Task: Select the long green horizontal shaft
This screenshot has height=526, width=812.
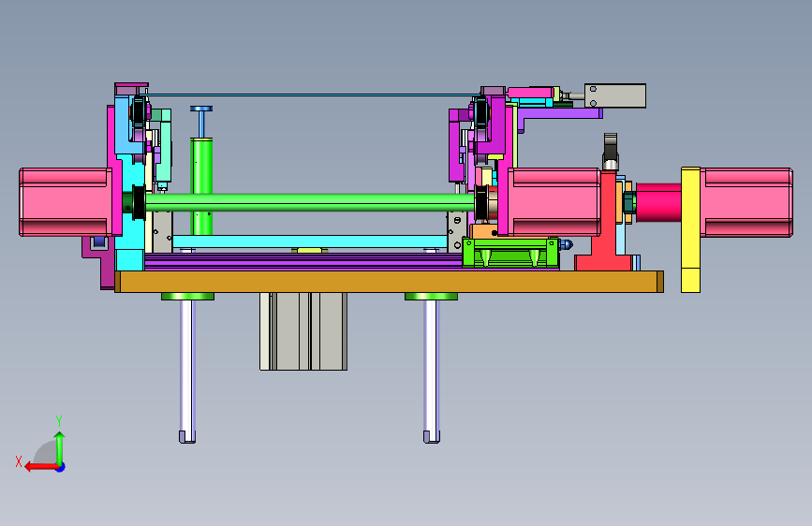Action: [x=310, y=202]
